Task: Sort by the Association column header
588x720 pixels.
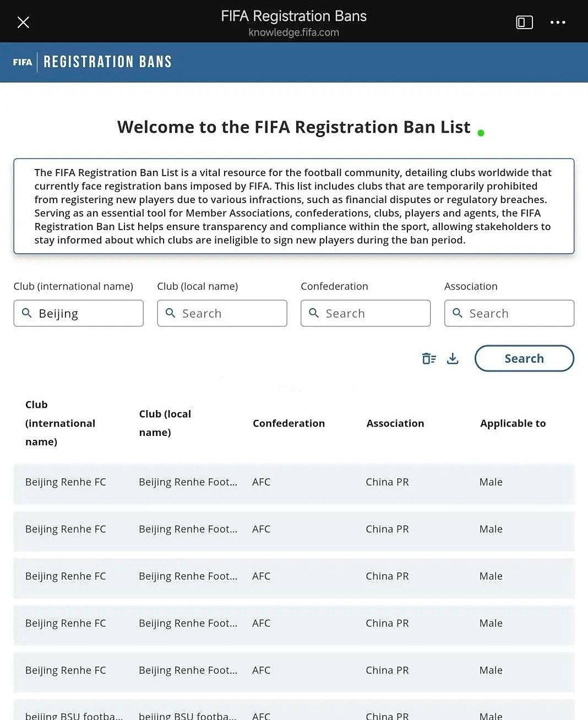Action: click(395, 423)
